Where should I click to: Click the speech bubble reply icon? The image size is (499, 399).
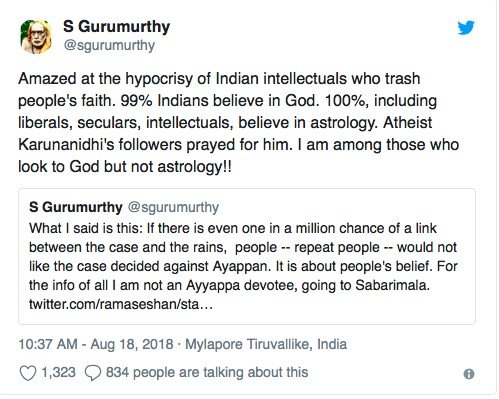[93, 373]
